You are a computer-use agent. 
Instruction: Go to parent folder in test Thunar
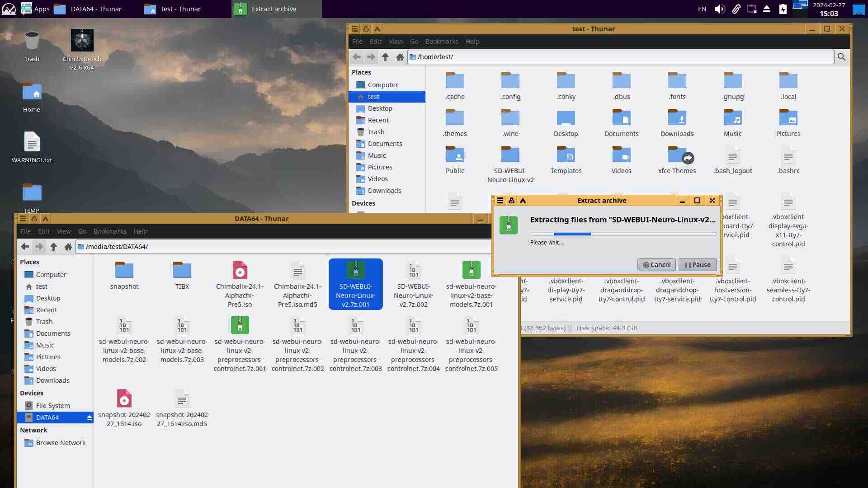[385, 57]
